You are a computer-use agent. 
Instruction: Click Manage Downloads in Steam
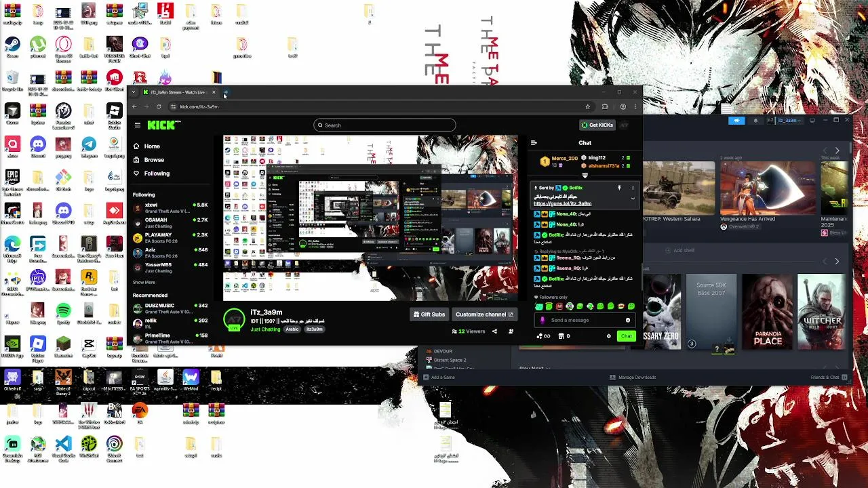pyautogui.click(x=633, y=378)
